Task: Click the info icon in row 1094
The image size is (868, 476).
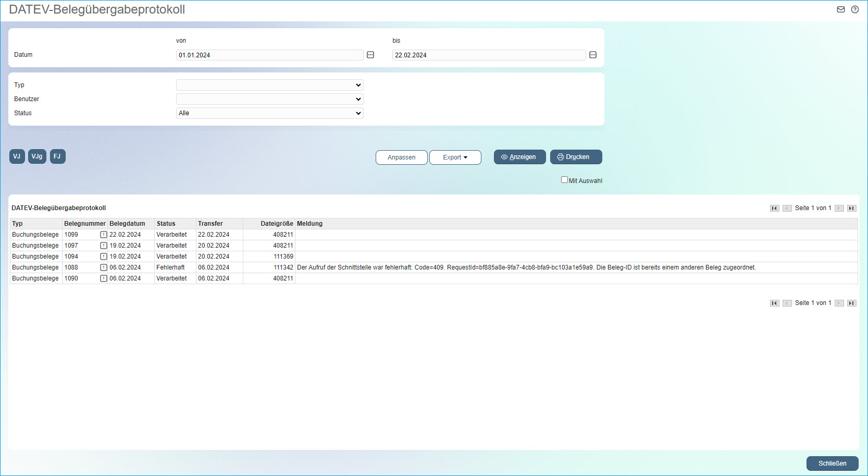Action: tap(103, 257)
